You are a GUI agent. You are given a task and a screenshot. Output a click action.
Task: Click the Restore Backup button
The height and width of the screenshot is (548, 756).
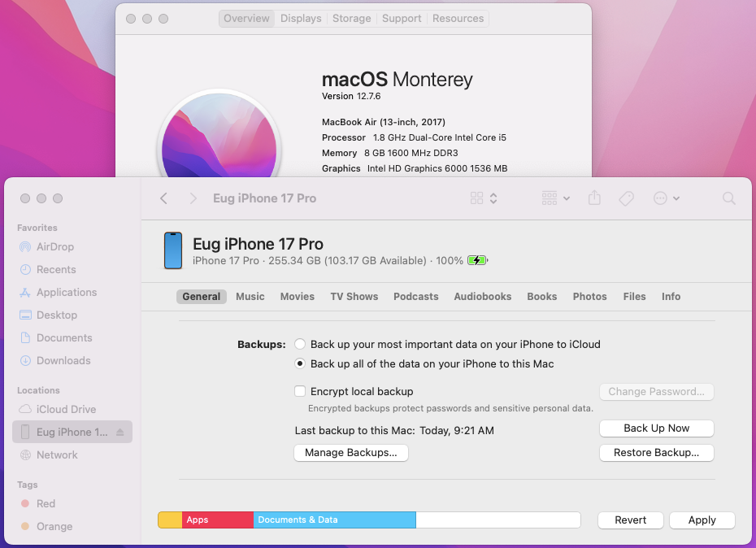point(657,453)
